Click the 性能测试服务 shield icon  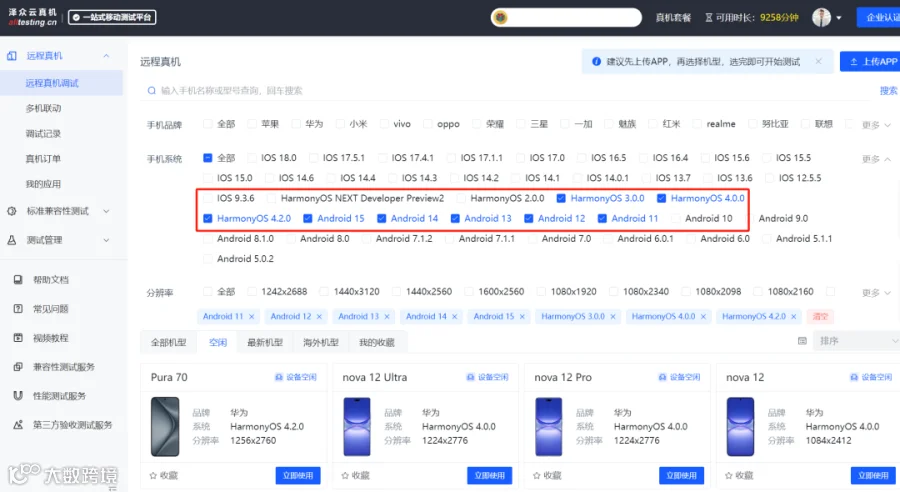[x=18, y=396]
